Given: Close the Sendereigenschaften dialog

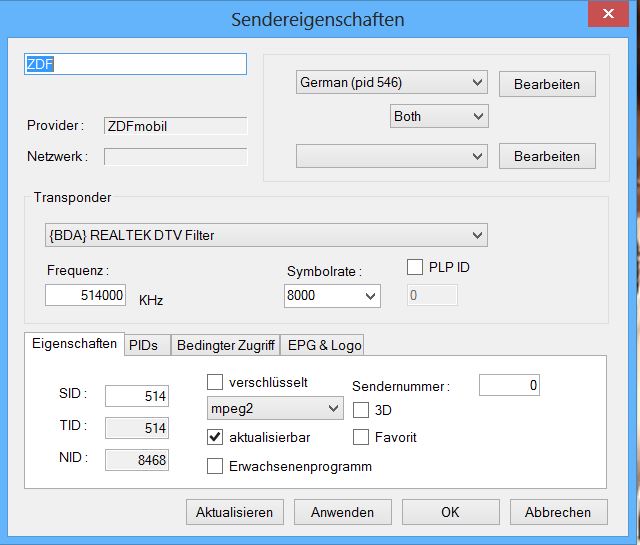Looking at the screenshot, I should [609, 16].
